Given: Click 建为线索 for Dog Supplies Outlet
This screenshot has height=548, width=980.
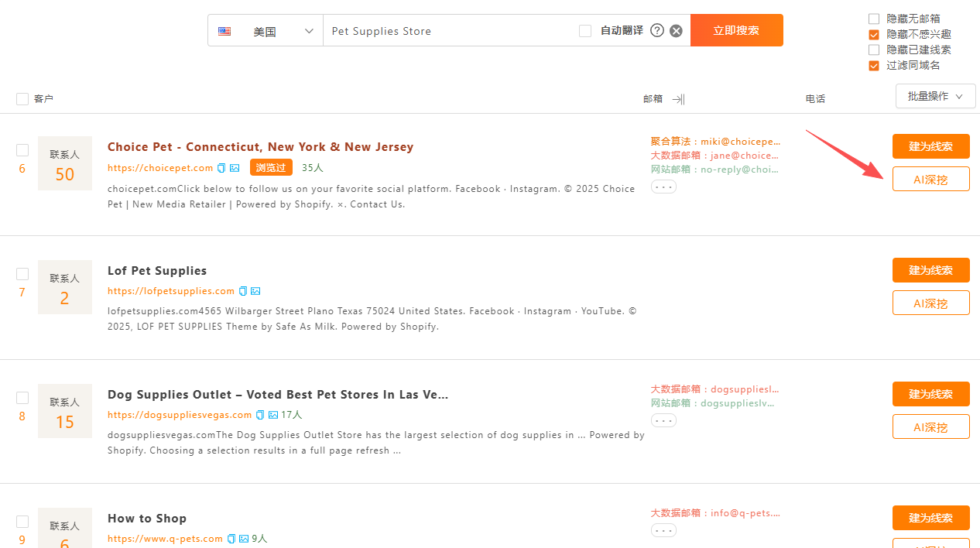Looking at the screenshot, I should coord(930,394).
